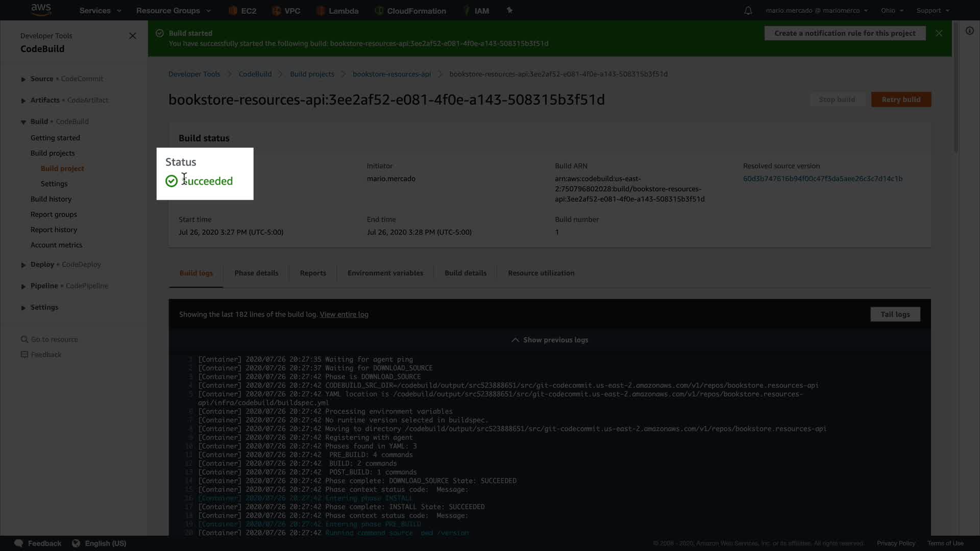980x551 pixels.
Task: Switch to the Environment variables tab
Action: pos(385,273)
